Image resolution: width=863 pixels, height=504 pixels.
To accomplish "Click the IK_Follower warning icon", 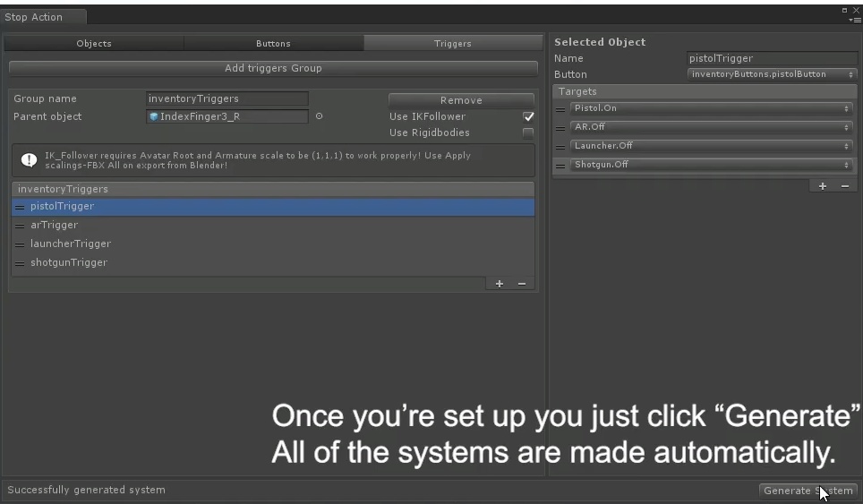I will (30, 160).
